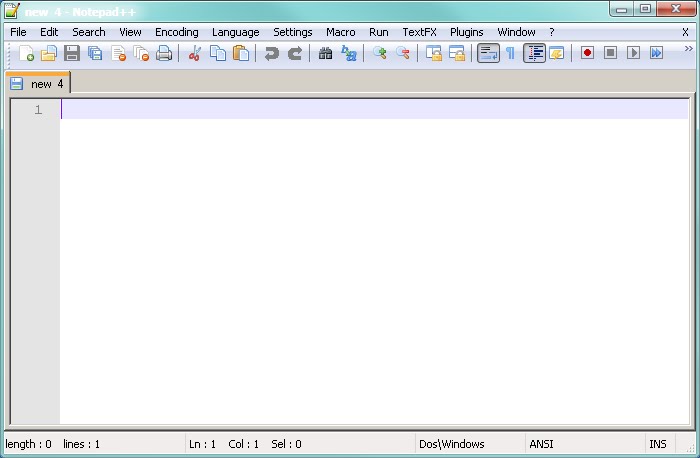Click the Notepad++ title bar app icon

(x=12, y=11)
